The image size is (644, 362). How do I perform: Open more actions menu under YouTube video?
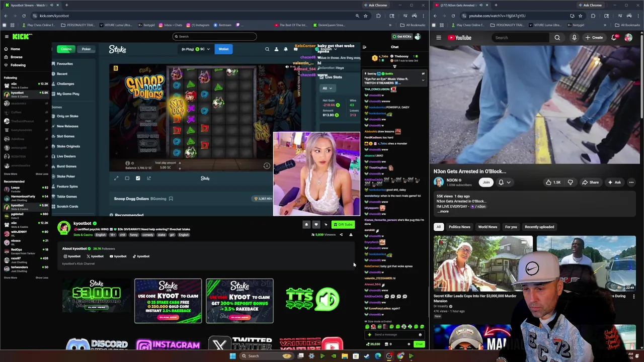631,183
